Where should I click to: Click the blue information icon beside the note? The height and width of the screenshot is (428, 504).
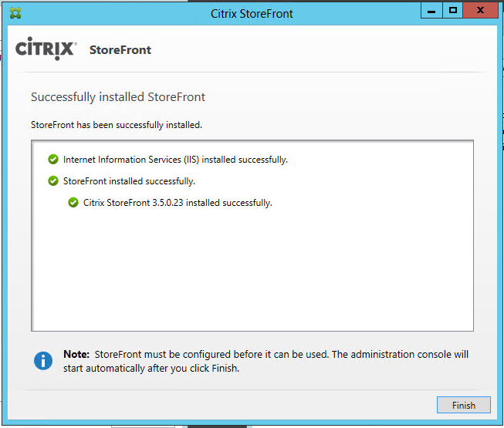pyautogui.click(x=43, y=361)
